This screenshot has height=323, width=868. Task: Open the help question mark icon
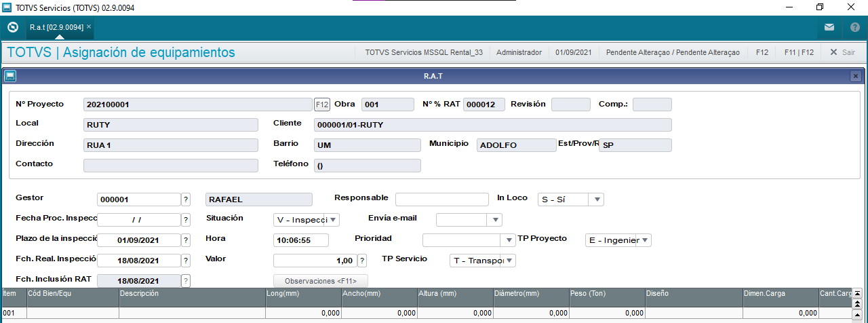pyautogui.click(x=854, y=27)
